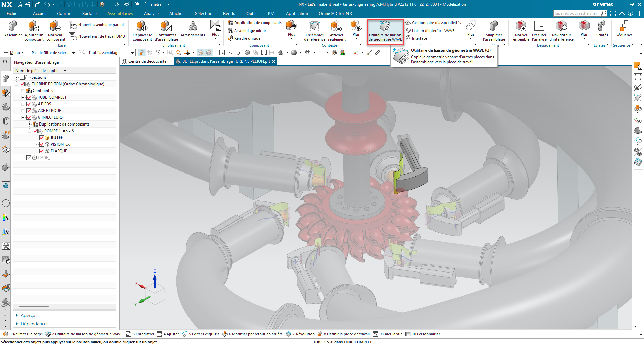Launch Duplication de composants
Screen dimensions: 644x346
coord(255,23)
